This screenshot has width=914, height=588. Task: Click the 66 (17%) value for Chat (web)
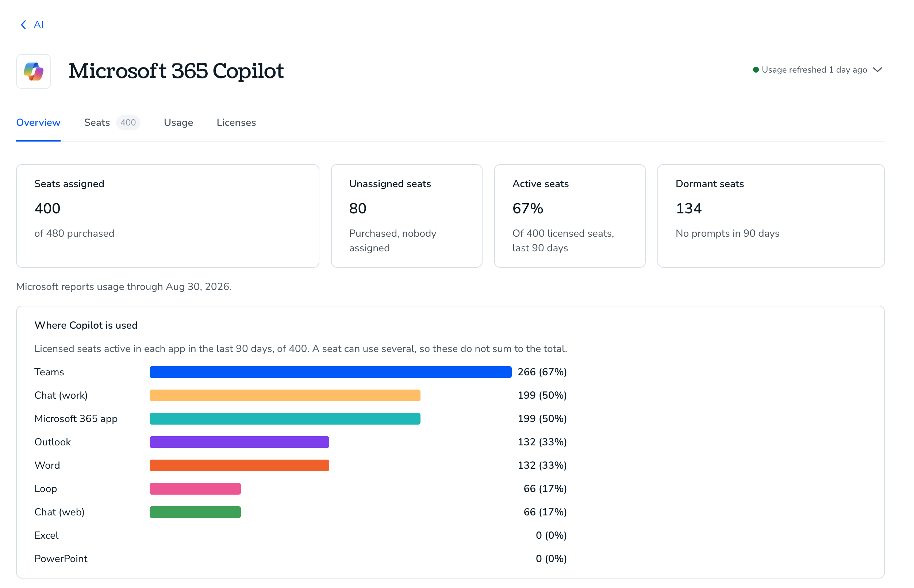coord(545,512)
